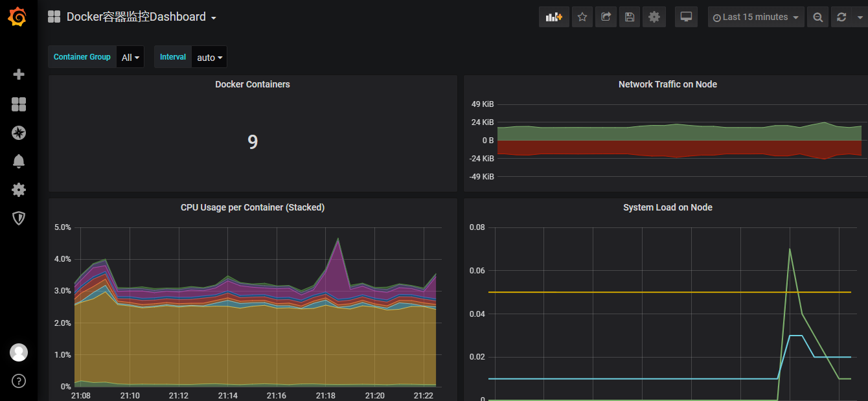Open dashboard settings gear in top bar
The image size is (868, 401).
click(654, 17)
